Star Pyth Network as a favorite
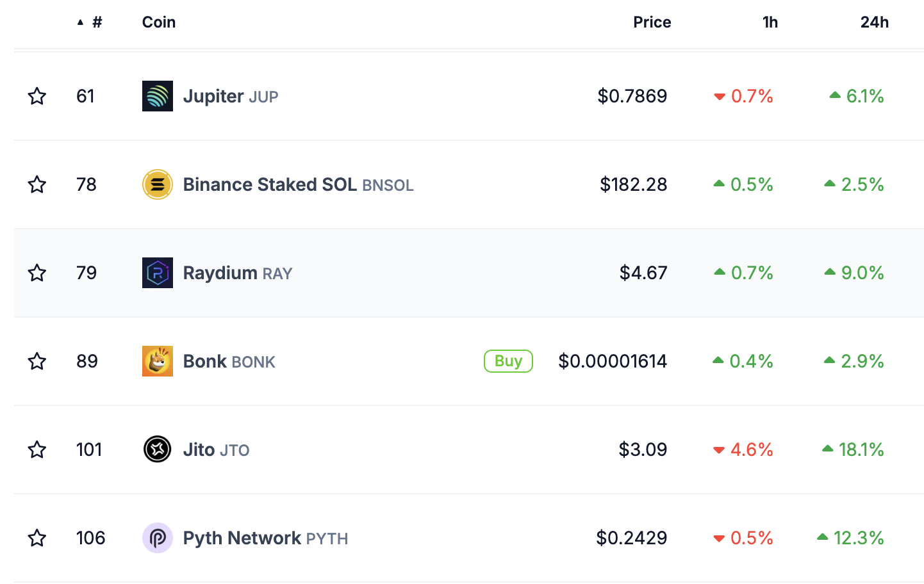Image resolution: width=924 pixels, height=584 pixels. (x=37, y=538)
